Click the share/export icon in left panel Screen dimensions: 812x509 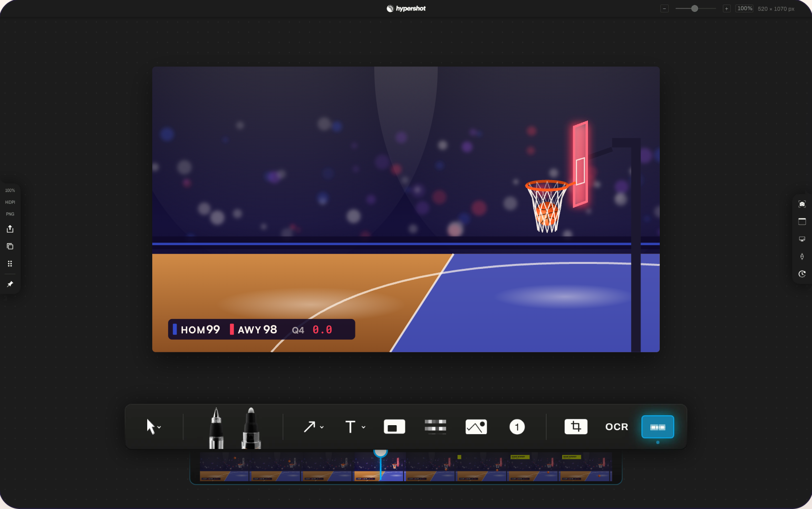tap(10, 229)
